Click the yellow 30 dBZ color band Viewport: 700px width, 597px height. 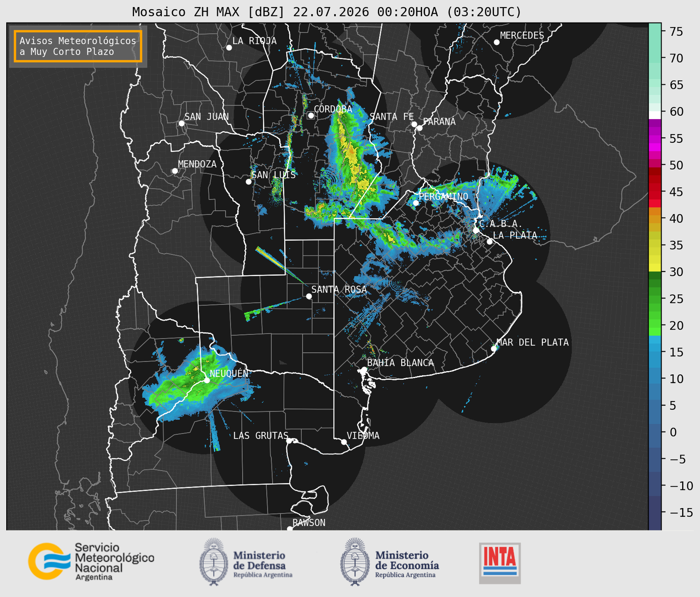click(655, 268)
